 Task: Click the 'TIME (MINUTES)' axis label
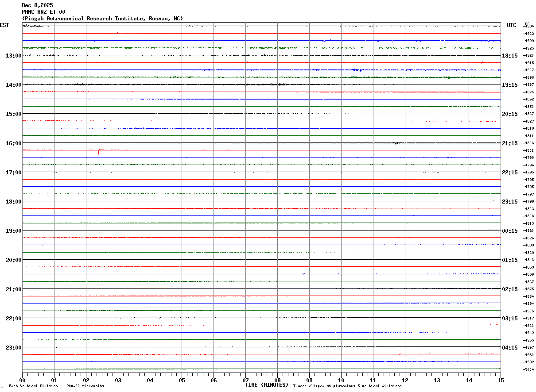coord(267,385)
